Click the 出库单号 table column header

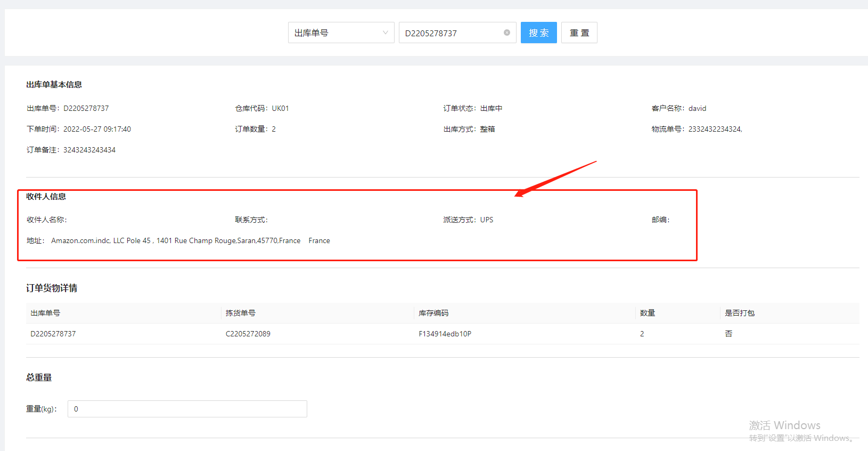(x=45, y=313)
